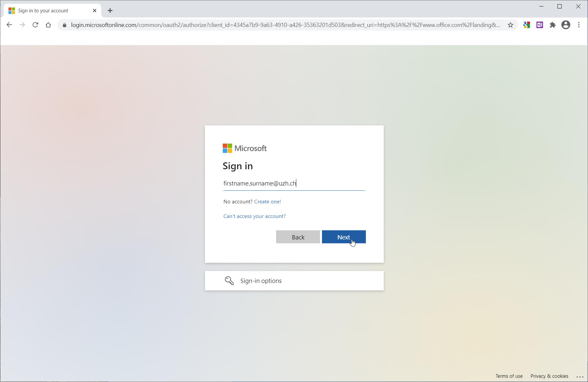Image resolution: width=588 pixels, height=382 pixels.
Task: Open Sign-in options
Action: coord(294,281)
